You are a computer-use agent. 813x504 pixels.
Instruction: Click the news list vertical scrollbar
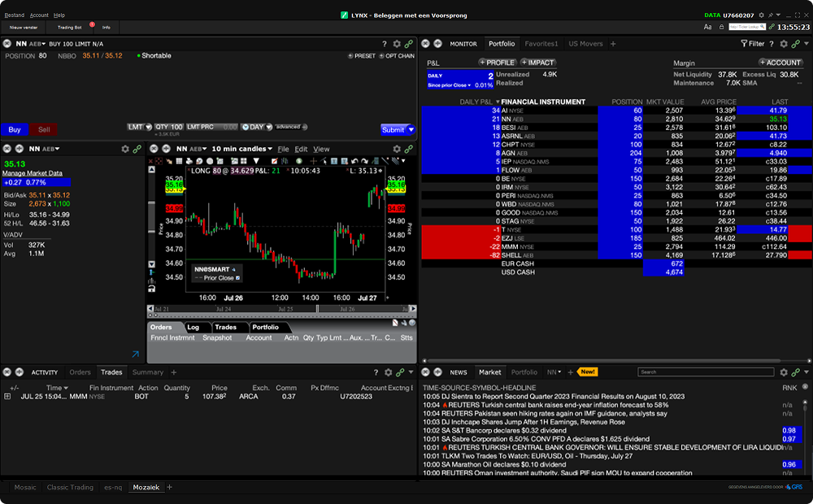pyautogui.click(x=805, y=436)
